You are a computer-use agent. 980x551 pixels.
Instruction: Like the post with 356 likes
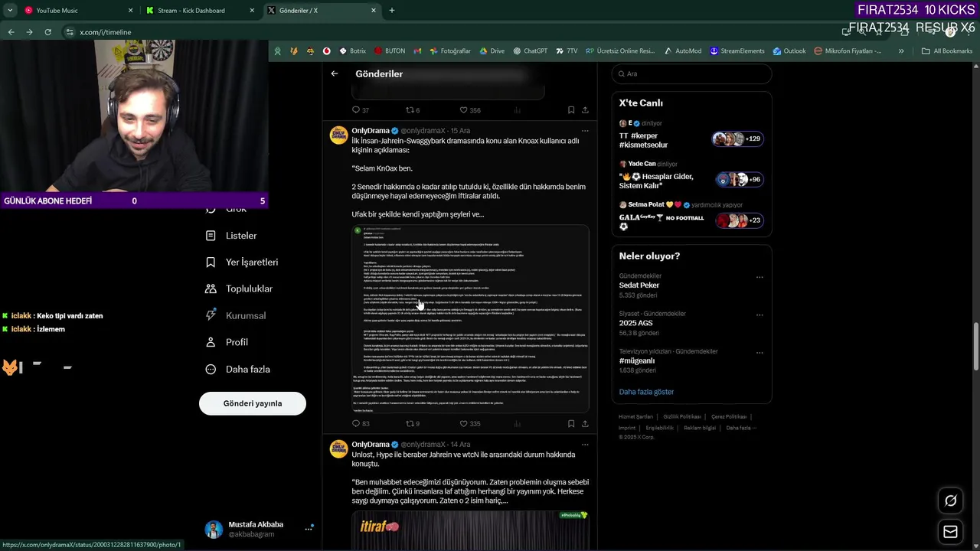(x=463, y=110)
